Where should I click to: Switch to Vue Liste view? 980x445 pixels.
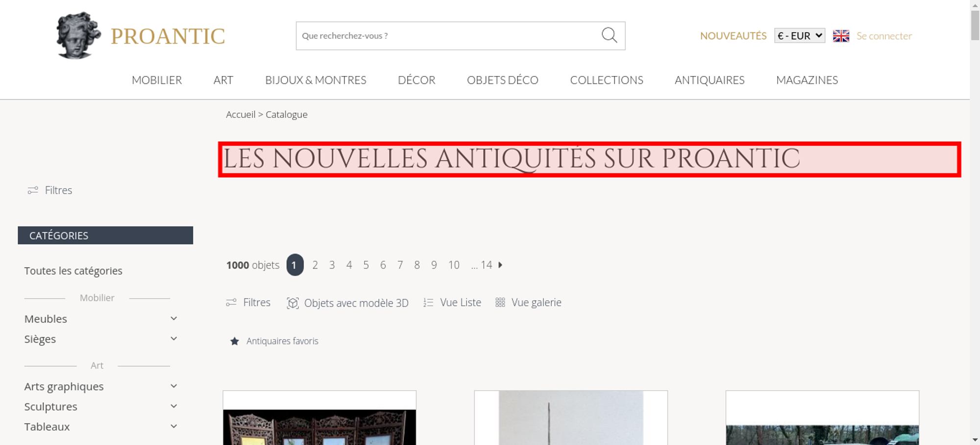click(x=452, y=302)
